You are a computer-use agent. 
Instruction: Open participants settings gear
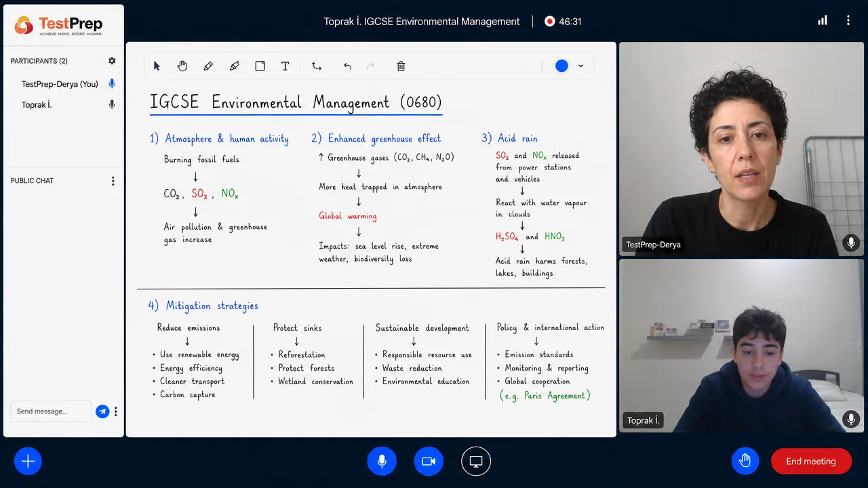click(112, 61)
